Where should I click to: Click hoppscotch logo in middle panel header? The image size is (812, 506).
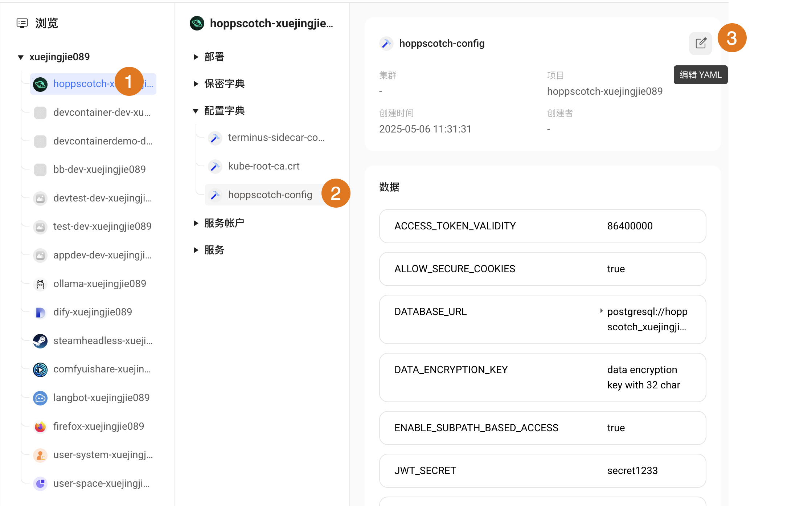197,23
